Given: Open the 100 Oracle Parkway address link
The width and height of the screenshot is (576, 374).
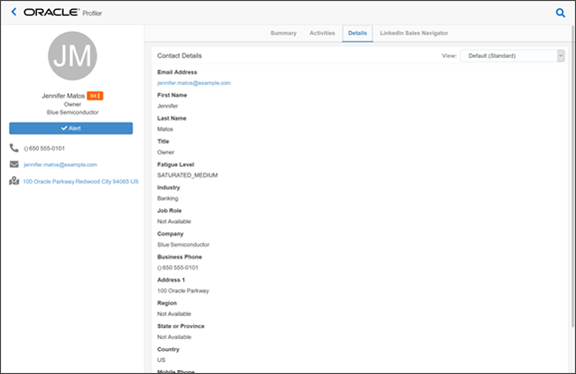Looking at the screenshot, I should tap(80, 181).
